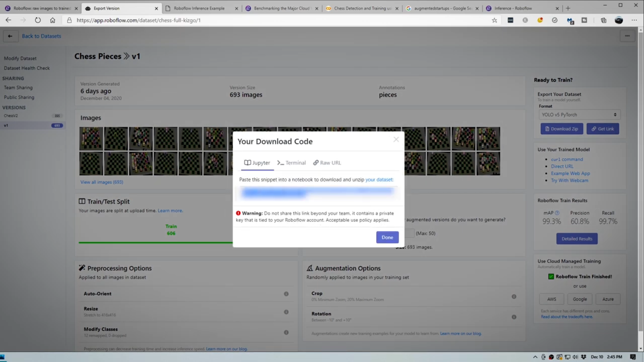644x362 pixels.
Task: Go back with the browser back arrow
Action: [x=8, y=20]
